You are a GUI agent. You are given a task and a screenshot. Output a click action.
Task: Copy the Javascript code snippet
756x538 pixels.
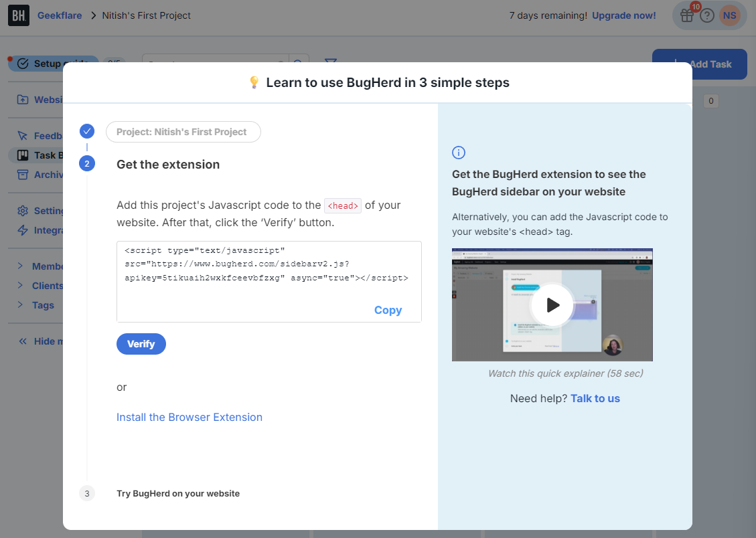pos(388,310)
